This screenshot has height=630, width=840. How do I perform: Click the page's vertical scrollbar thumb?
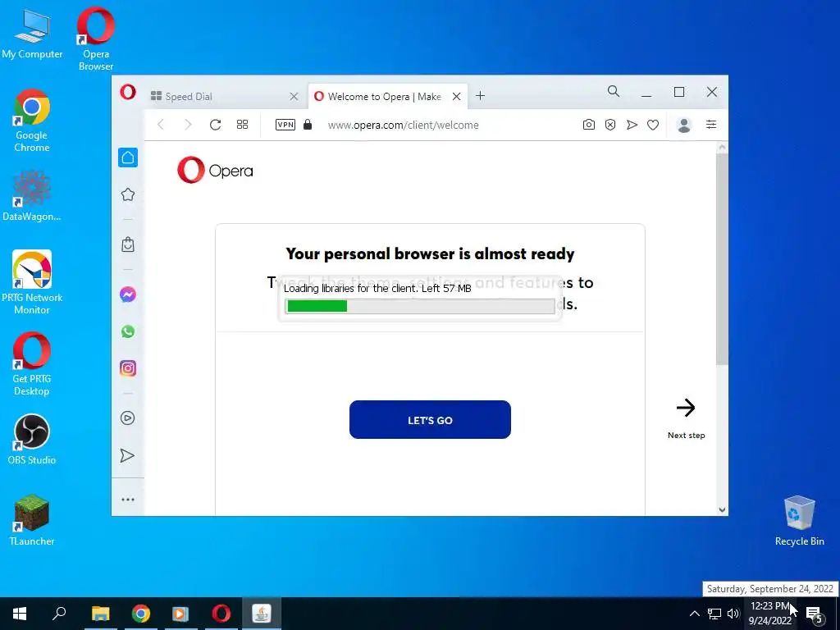pos(722,259)
